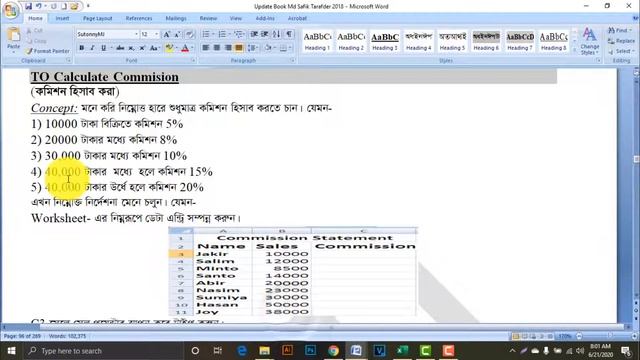
Task: Increase paragraph indent
Action: (x=264, y=34)
